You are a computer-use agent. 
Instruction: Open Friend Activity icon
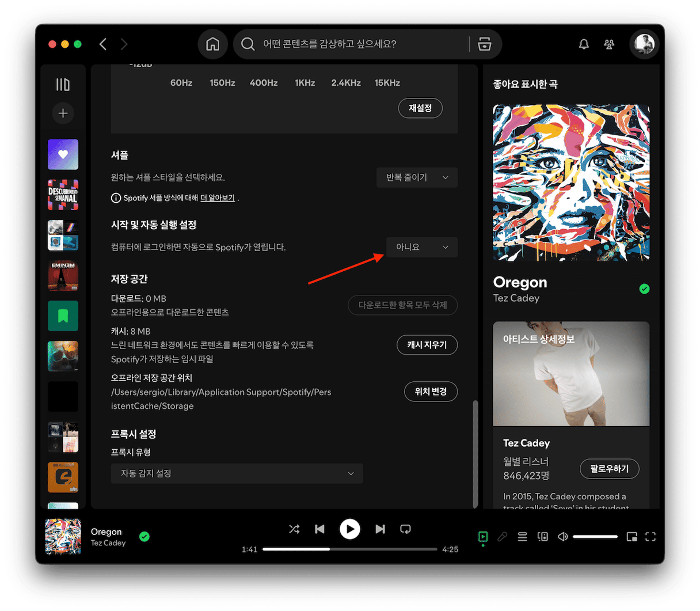tap(609, 44)
